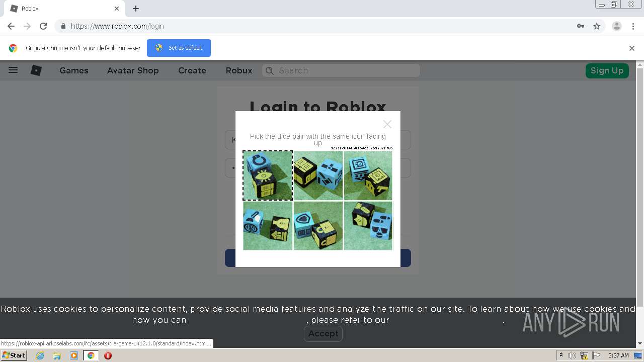This screenshot has width=644, height=362.
Task: View site security lock info
Action: point(63,26)
